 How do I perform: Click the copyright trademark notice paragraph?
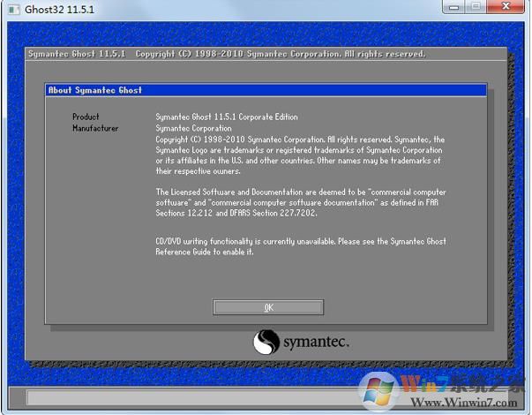coord(300,155)
